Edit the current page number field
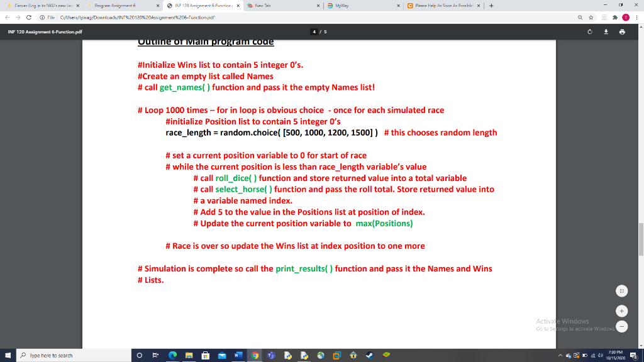The width and height of the screenshot is (644, 362). (x=314, y=31)
